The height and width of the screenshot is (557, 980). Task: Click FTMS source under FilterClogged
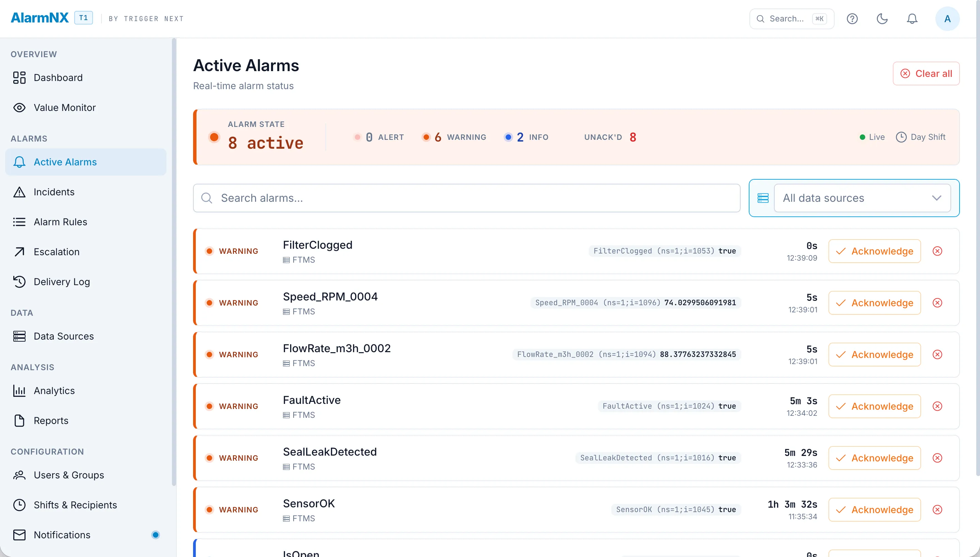pos(299,260)
